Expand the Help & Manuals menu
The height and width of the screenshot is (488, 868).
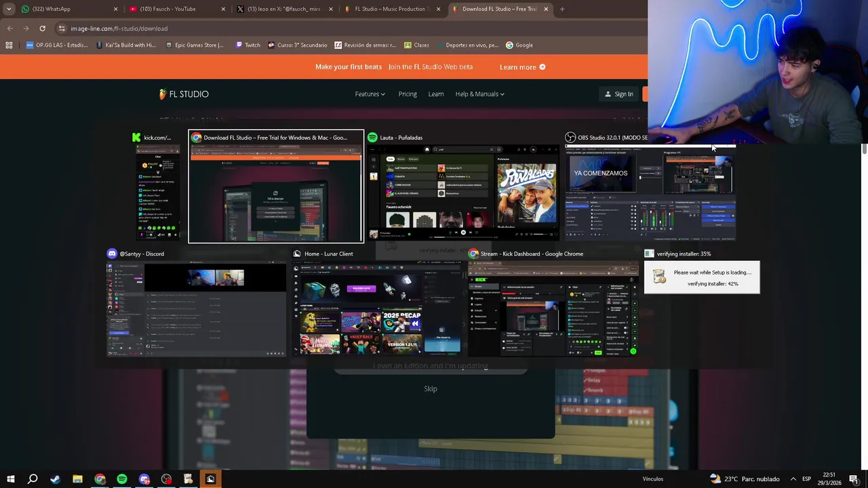(479, 94)
